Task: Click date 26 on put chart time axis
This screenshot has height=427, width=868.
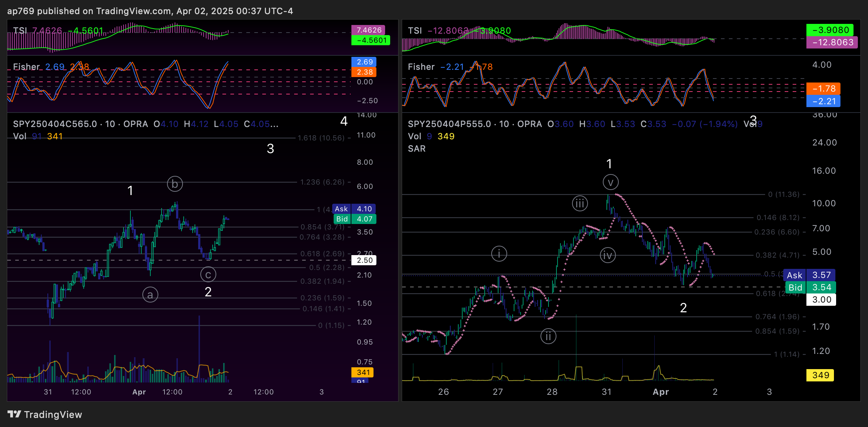Action: tap(443, 392)
